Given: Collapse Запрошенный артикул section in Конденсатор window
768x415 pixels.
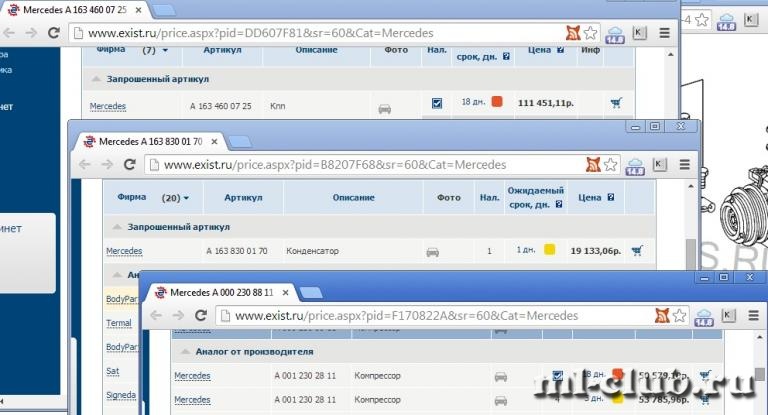Looking at the screenshot, I should point(117,227).
